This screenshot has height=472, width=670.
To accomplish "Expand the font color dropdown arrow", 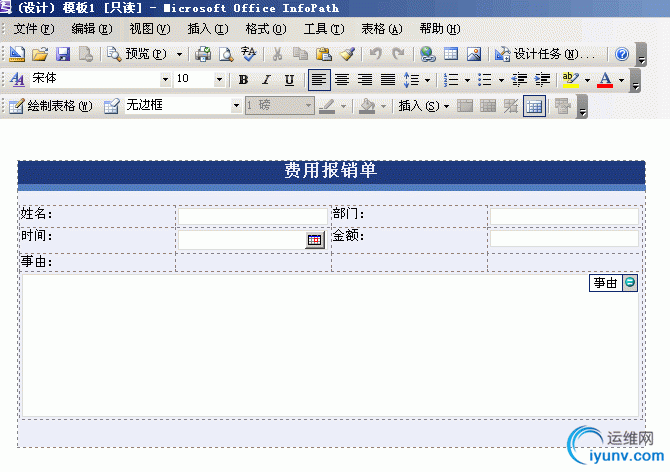I will tap(621, 80).
